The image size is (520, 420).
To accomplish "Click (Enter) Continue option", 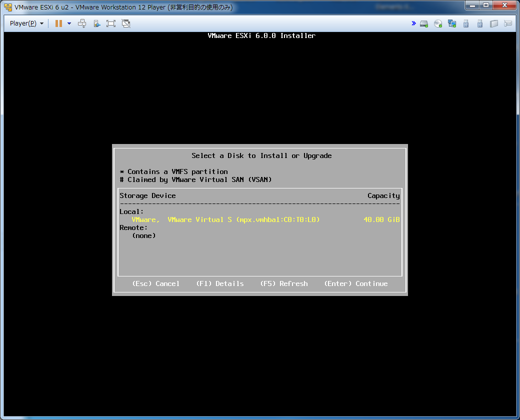I will tap(356, 283).
